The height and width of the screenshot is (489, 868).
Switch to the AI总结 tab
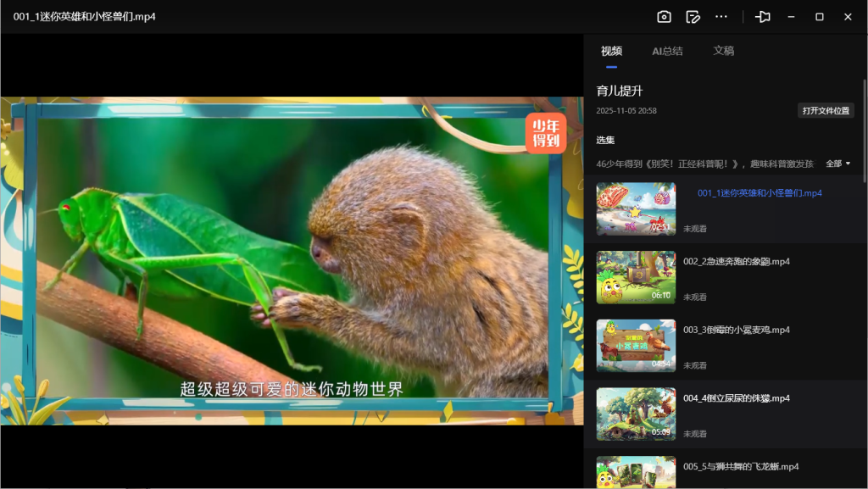pyautogui.click(x=667, y=51)
